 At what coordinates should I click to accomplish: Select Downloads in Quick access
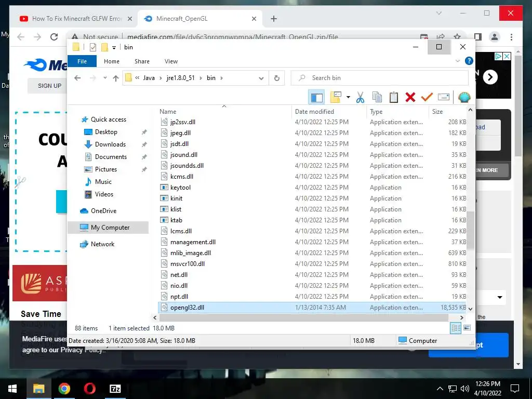point(110,144)
